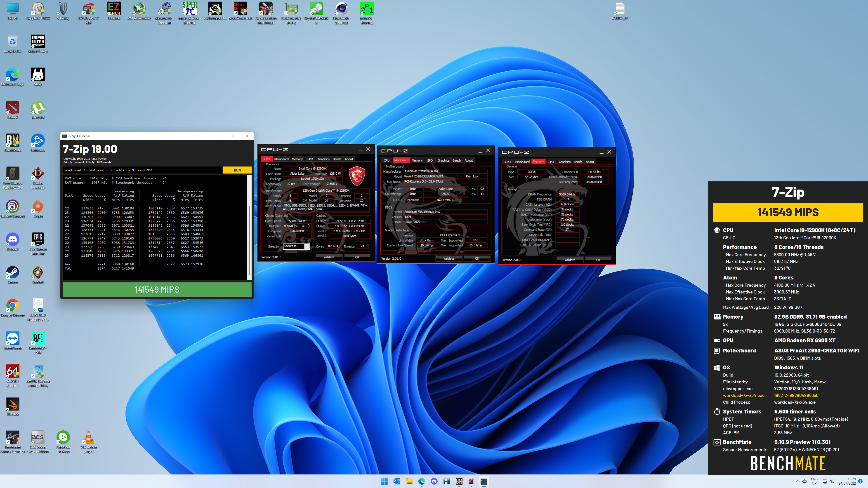The width and height of the screenshot is (868, 488).
Task: Switch to Mainboard tab in first CPU-Z window
Action: tap(281, 159)
